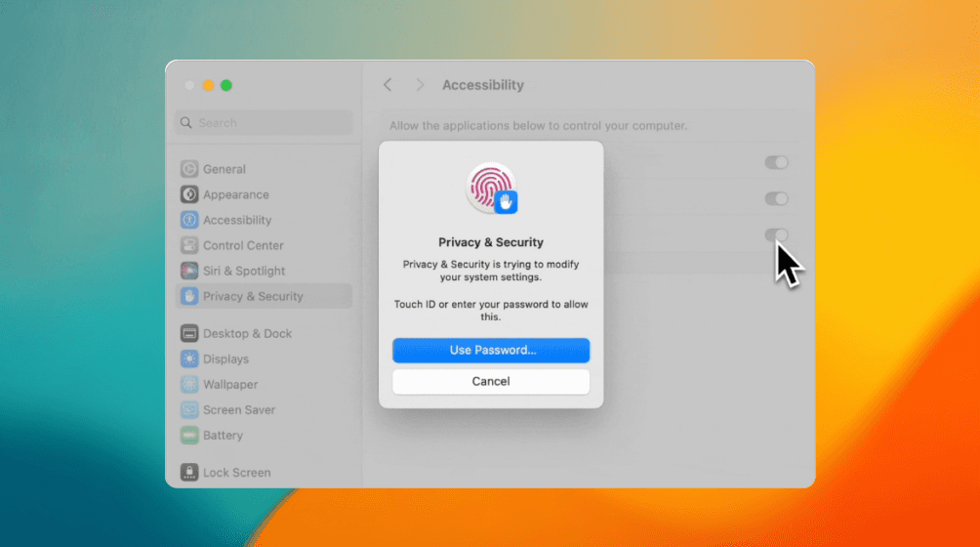
Task: Click the magnifier icon in the search field
Action: [185, 122]
